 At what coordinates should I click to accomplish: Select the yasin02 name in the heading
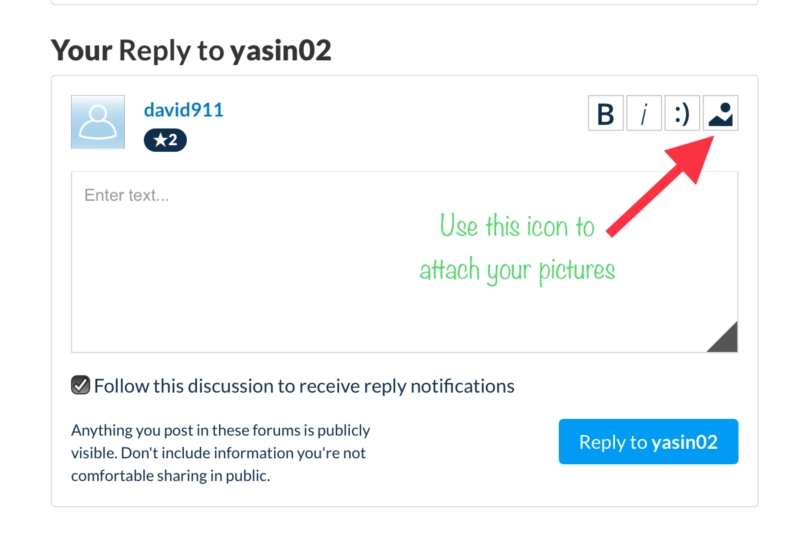(281, 50)
